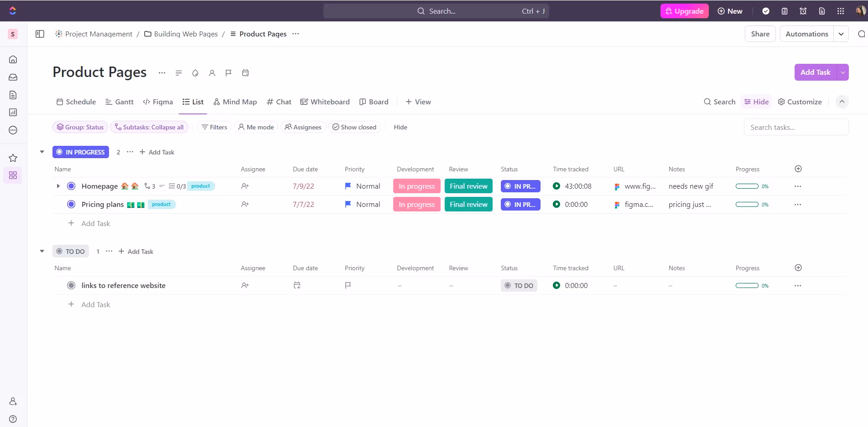Click the calendar dates icon beside the title
The width and height of the screenshot is (868, 427).
pyautogui.click(x=245, y=73)
